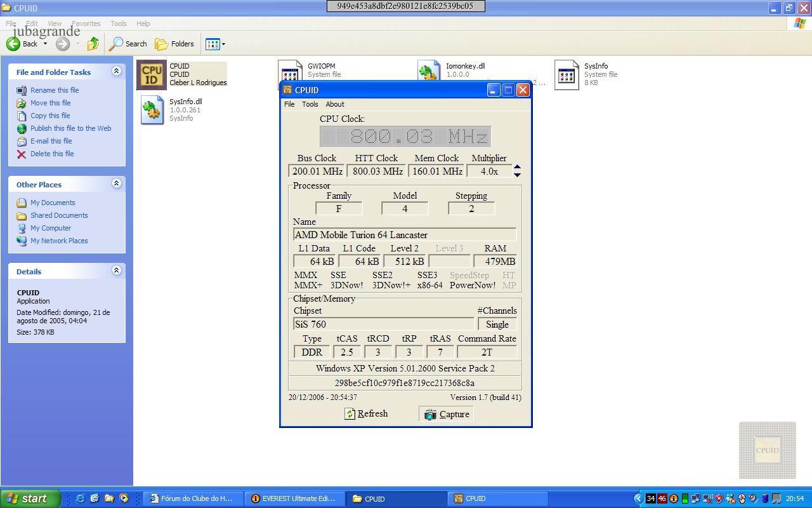Select the CPUID application file icon
Viewport: 812px width, 508px height.
pyautogui.click(x=152, y=75)
